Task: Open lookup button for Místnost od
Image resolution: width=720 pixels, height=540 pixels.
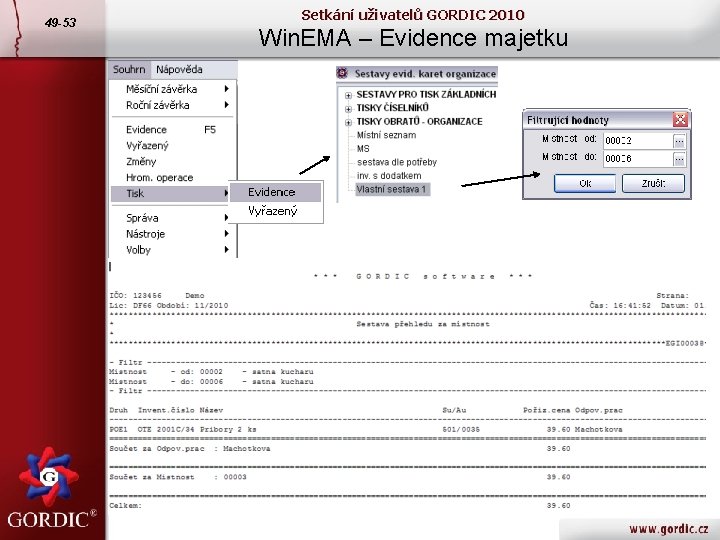Action: coord(679,141)
